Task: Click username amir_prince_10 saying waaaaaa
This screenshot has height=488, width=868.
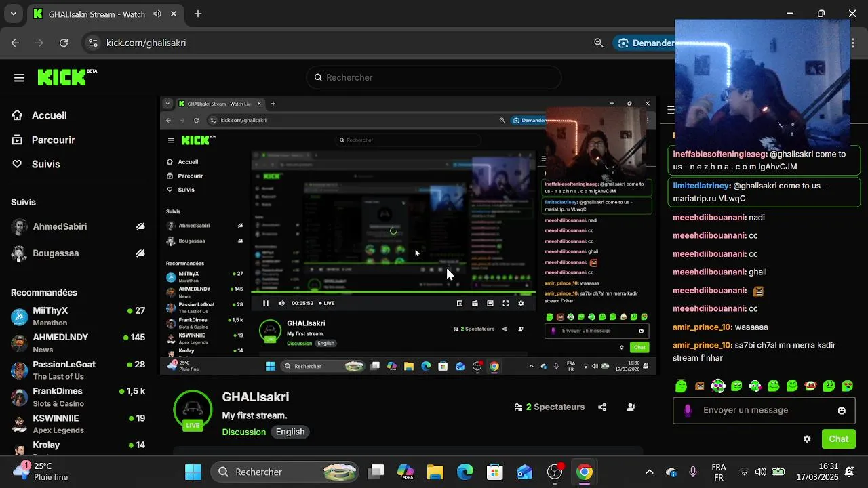Action: pyautogui.click(x=702, y=327)
